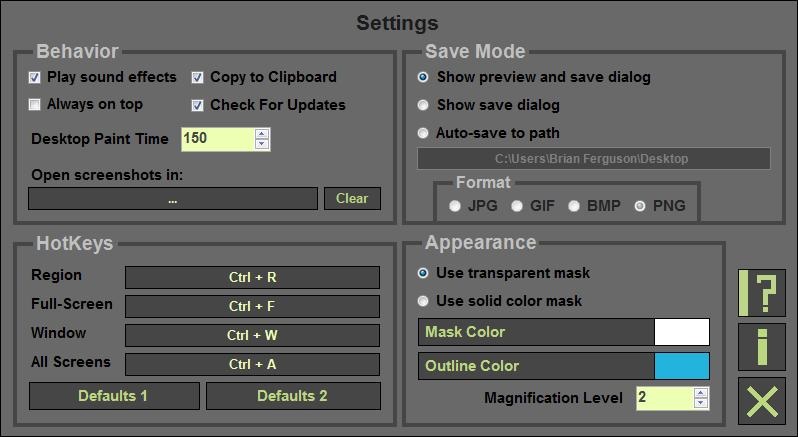Enable the Always on top checkbox
This screenshot has height=437, width=798.
[35, 105]
